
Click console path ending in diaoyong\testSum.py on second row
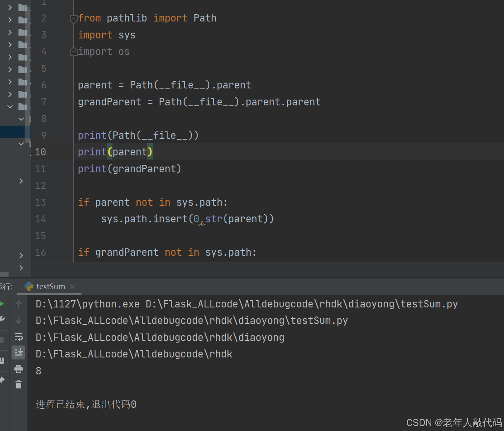(x=192, y=321)
